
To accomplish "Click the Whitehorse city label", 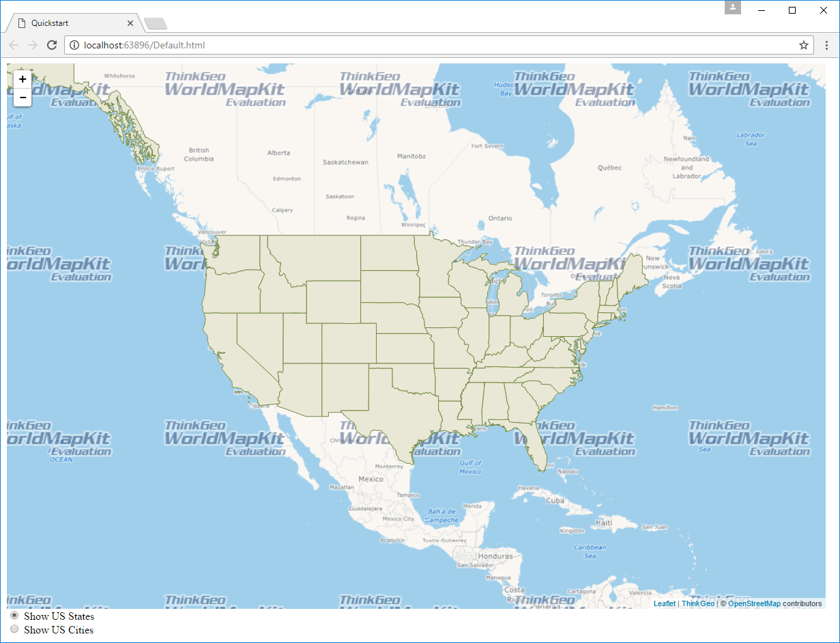I will pos(119,76).
